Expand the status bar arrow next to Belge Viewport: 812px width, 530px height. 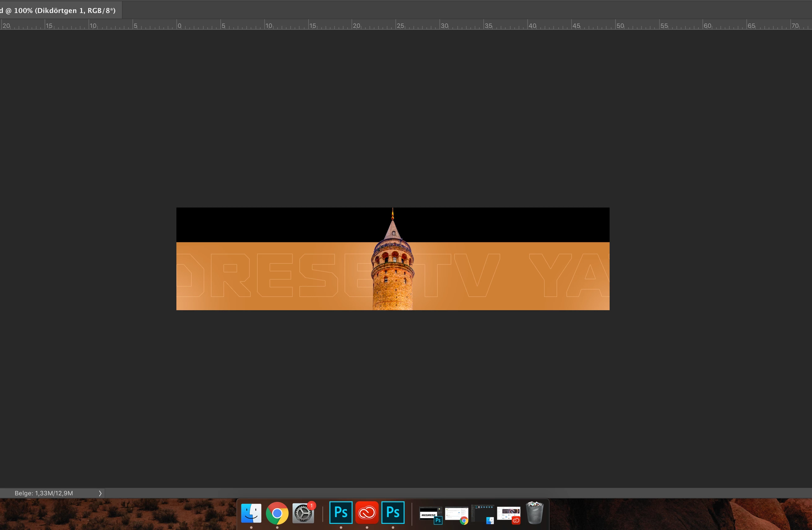click(100, 493)
